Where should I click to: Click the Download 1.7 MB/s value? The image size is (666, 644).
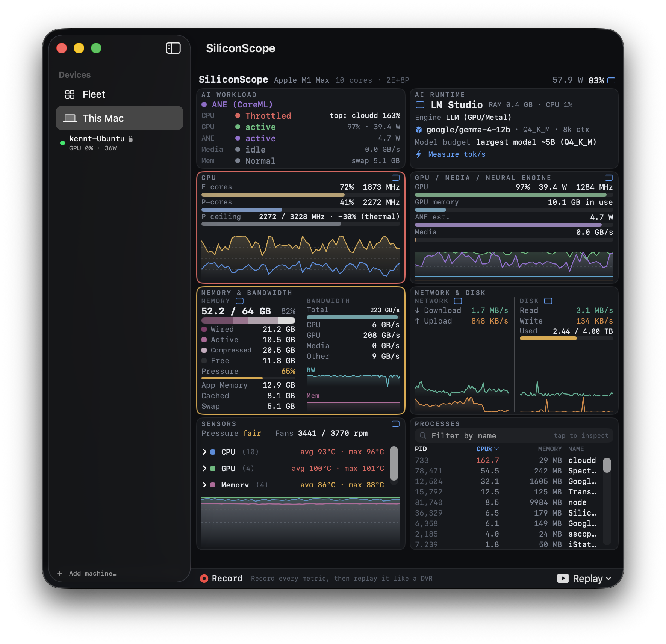coord(489,311)
